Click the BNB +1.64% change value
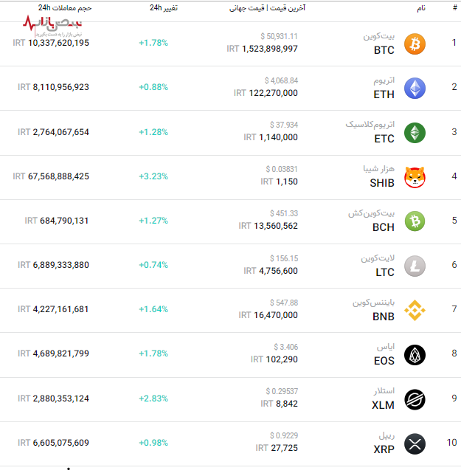Screen dimensions: 461x476 (153, 309)
